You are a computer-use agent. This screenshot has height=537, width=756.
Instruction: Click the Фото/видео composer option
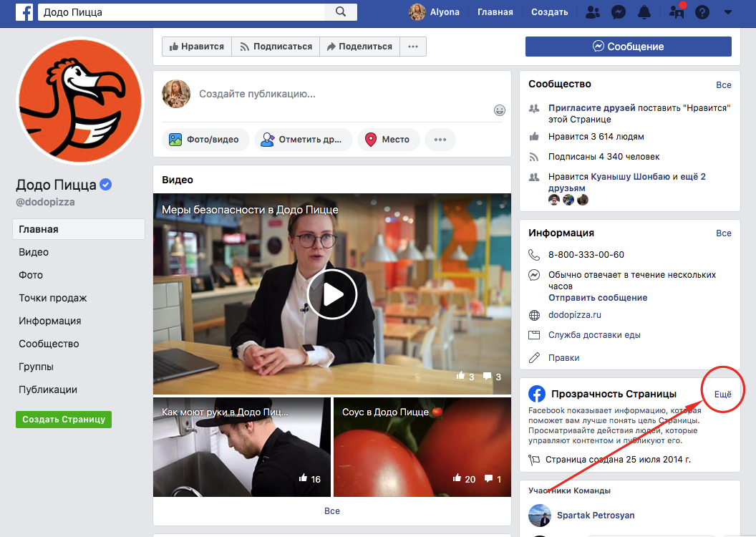[206, 140]
